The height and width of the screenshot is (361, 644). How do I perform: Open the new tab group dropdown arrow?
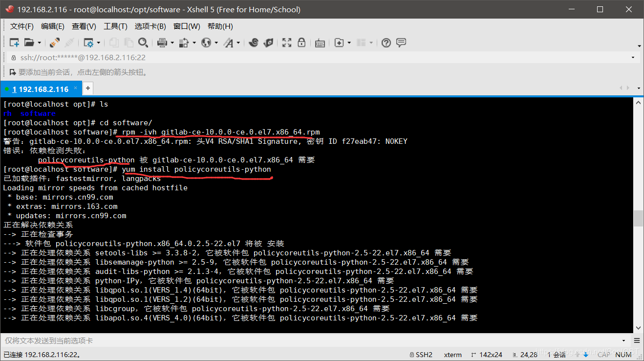coord(349,43)
